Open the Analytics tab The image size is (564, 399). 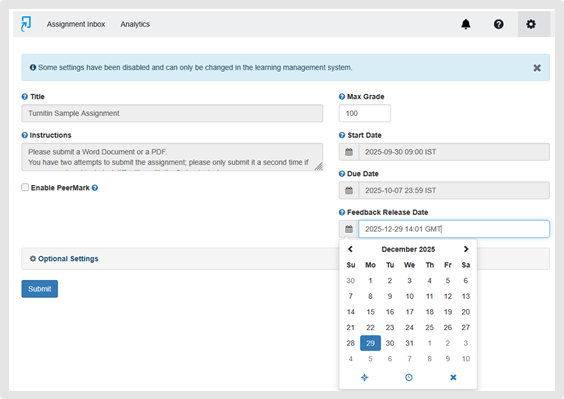135,24
